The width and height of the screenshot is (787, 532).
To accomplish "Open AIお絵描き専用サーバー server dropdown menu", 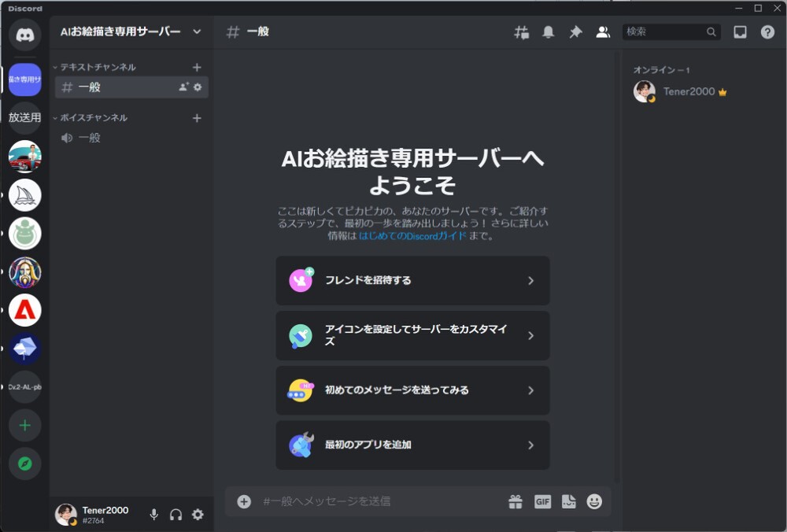I will pyautogui.click(x=131, y=31).
